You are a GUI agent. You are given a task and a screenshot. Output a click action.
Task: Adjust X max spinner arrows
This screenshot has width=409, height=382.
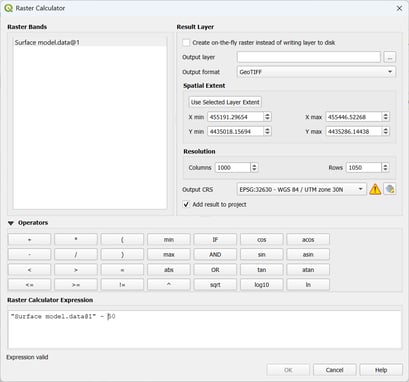coord(385,117)
